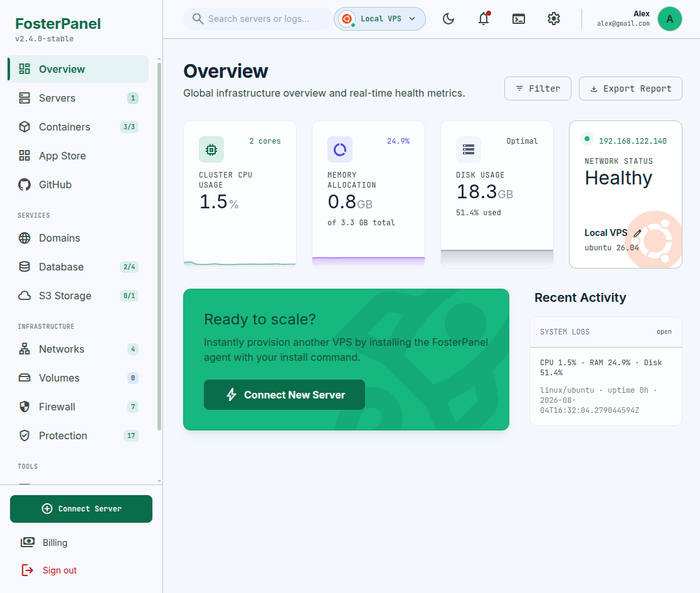Click the S3 Storage cloud icon
Image resolution: width=700 pixels, height=593 pixels.
pos(24,296)
